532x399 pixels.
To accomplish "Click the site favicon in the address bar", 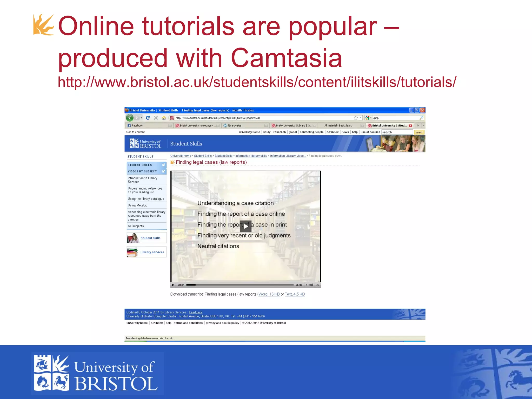I will [x=172, y=118].
